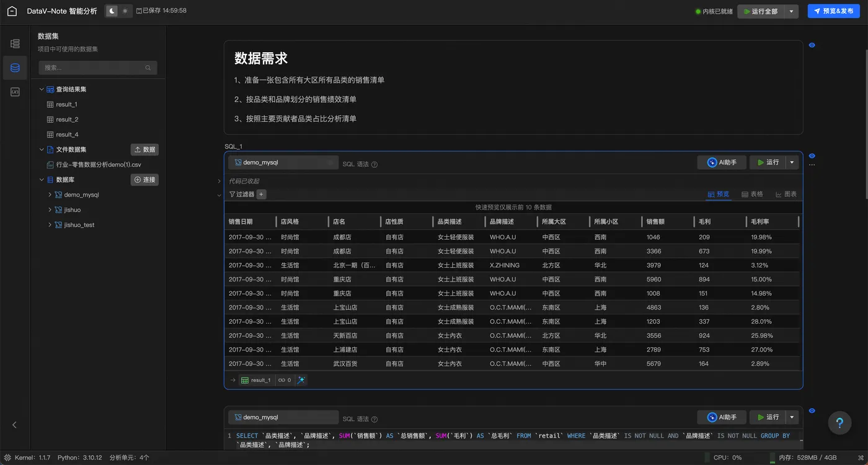The width and height of the screenshot is (868, 465).
Task: Run the second SQL cell with 运行
Action: (x=767, y=417)
